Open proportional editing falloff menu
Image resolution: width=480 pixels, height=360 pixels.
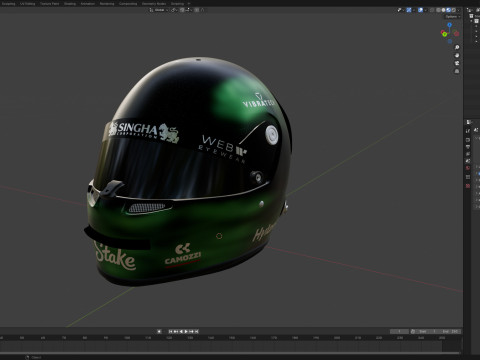point(202,10)
